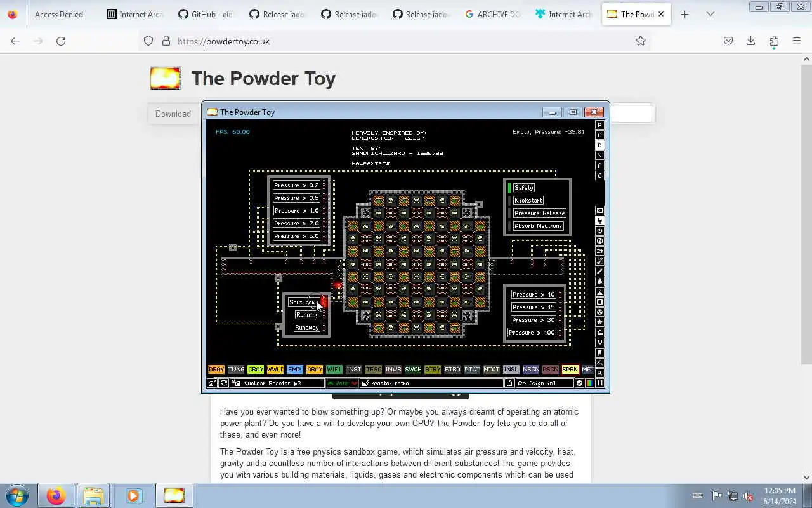
Task: Open the Powered Materials category
Action: pyautogui.click(x=599, y=231)
